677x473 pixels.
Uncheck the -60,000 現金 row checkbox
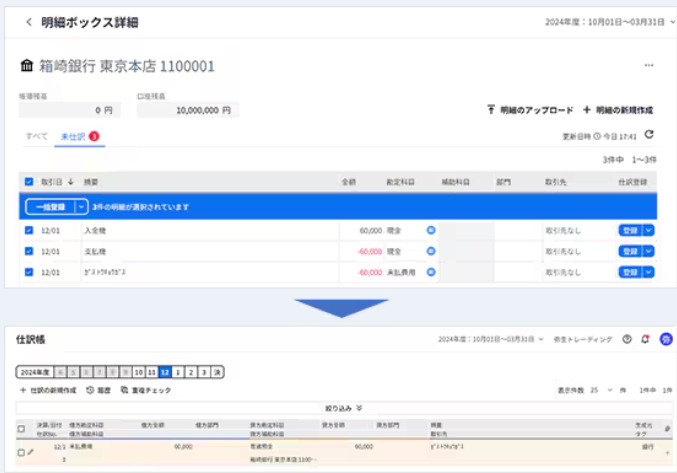click(x=29, y=251)
